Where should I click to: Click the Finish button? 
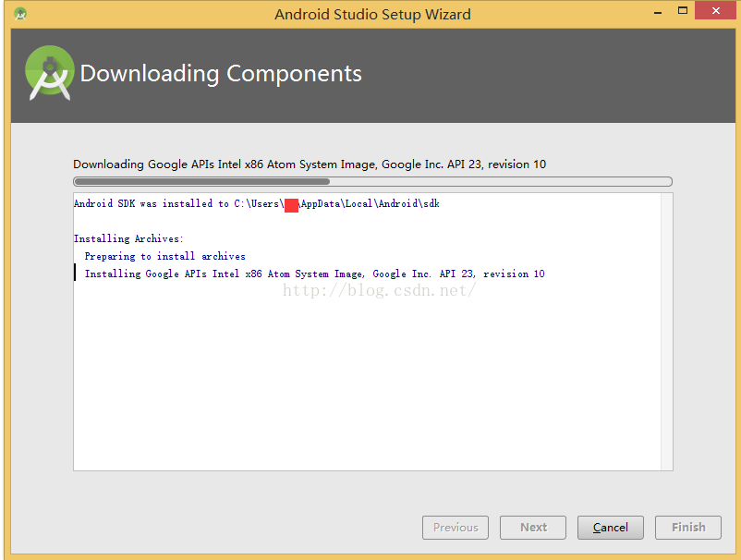tap(688, 528)
